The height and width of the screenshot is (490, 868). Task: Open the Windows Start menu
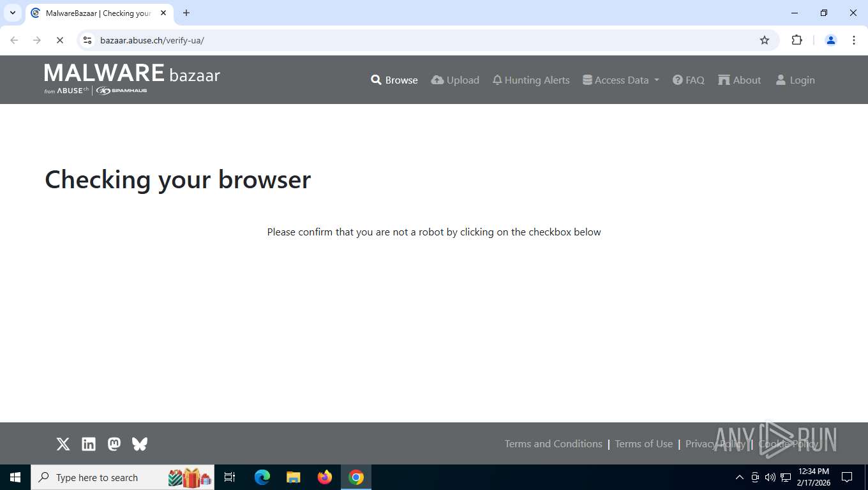tap(15, 477)
